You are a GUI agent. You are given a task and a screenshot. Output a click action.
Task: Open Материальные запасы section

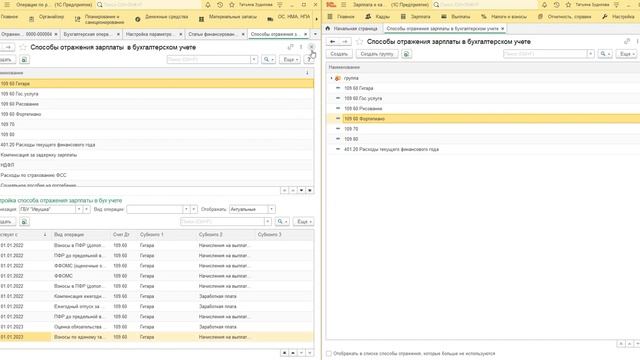tap(228, 17)
